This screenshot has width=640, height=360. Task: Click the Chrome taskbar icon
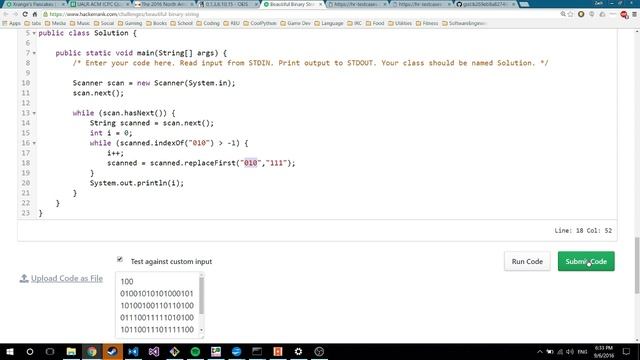tap(92, 351)
